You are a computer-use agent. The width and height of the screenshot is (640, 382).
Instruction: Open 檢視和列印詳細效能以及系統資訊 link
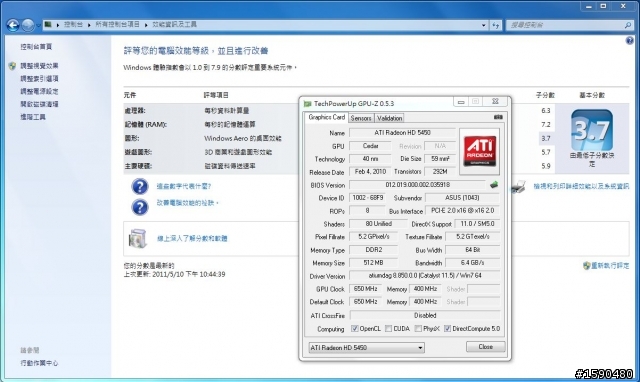[581, 187]
